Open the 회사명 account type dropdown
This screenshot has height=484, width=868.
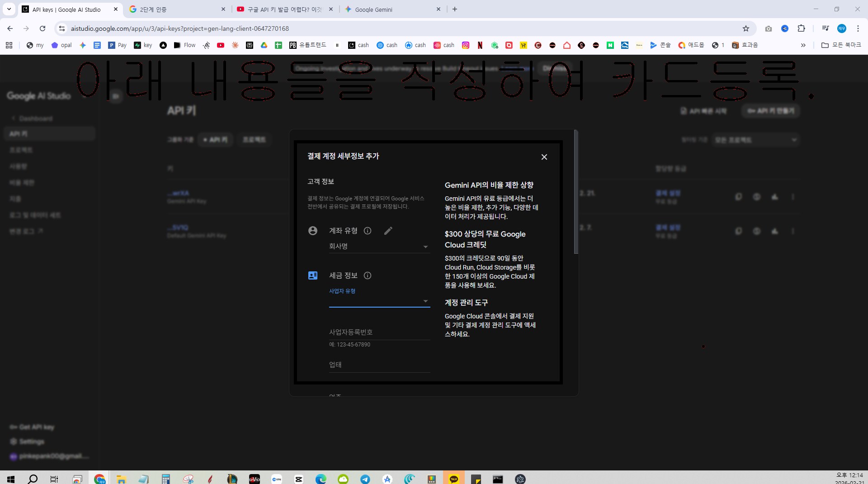point(379,247)
